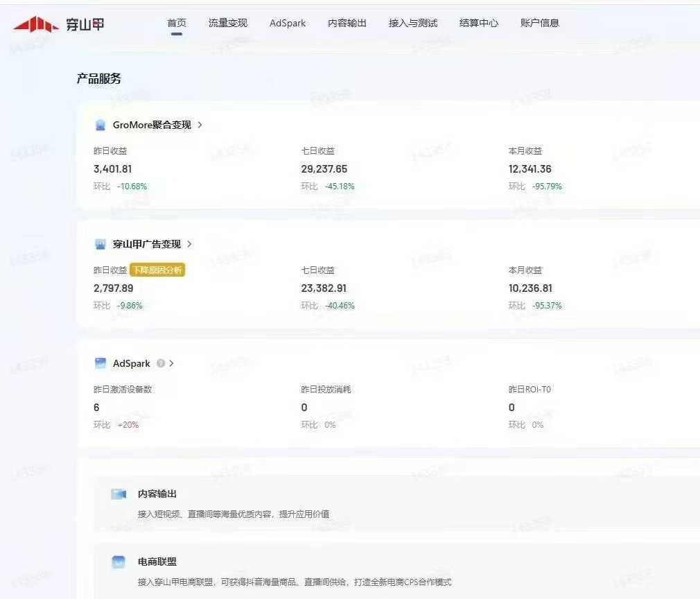Click the 昨日激活设备数 label
Screen dimensions: 700x599
click(x=123, y=389)
